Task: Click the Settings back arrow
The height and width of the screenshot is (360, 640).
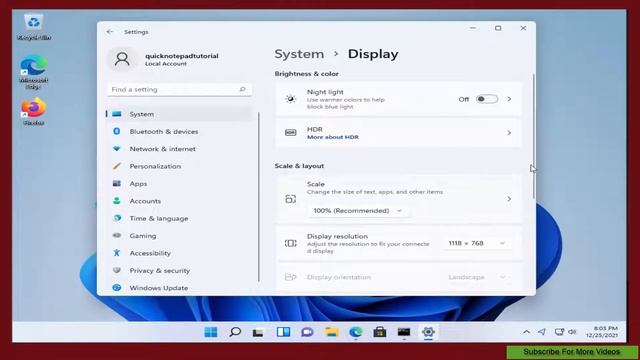Action: point(110,32)
